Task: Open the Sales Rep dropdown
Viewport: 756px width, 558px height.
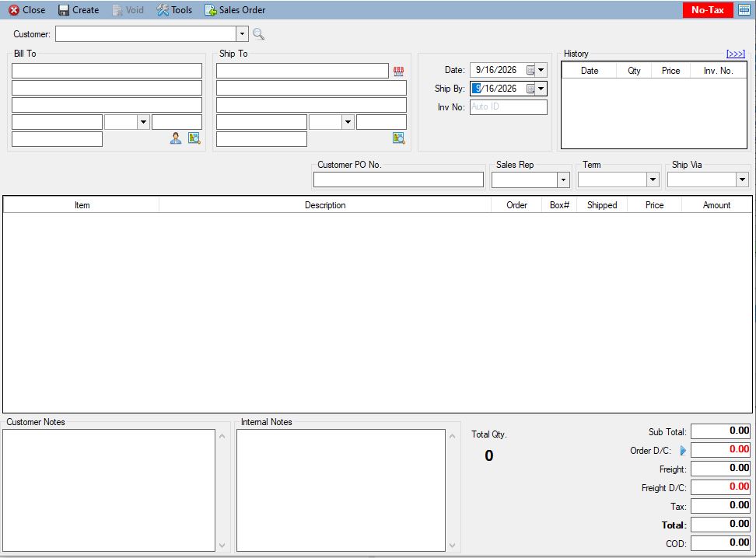Action: click(x=563, y=180)
